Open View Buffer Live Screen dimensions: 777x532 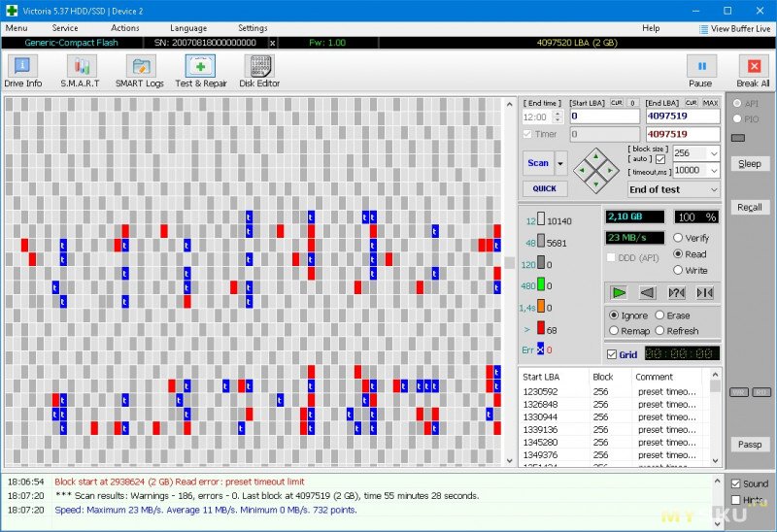click(x=734, y=28)
